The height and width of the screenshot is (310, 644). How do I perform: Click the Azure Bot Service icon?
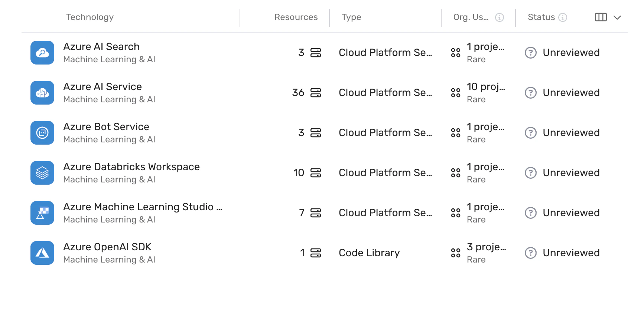42,133
